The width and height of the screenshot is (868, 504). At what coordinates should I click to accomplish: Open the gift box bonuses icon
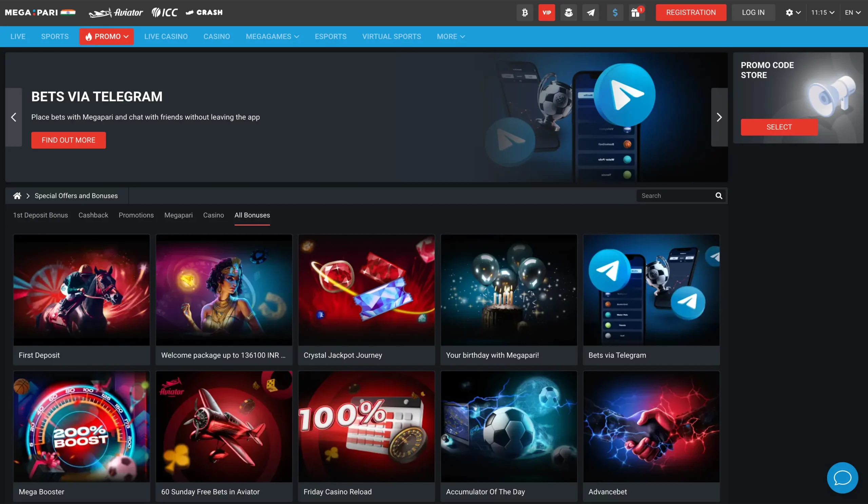tap(636, 13)
